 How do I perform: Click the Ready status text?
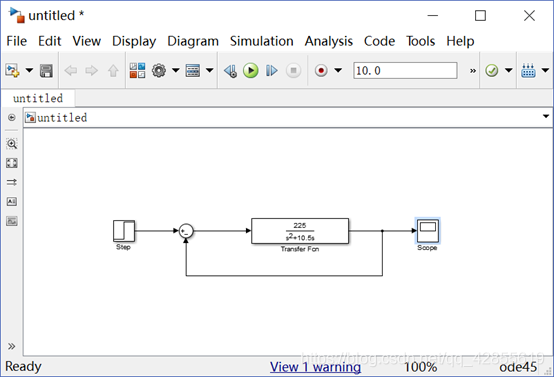point(23,366)
